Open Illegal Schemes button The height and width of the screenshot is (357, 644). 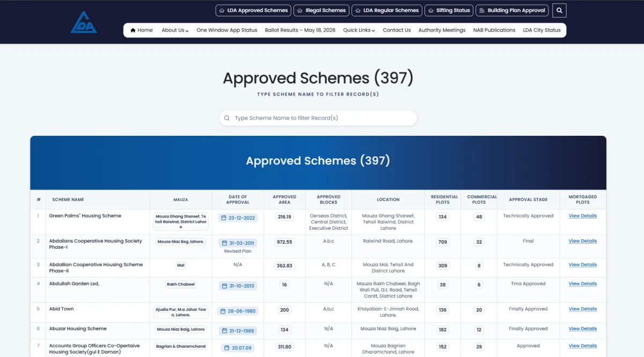click(x=321, y=10)
